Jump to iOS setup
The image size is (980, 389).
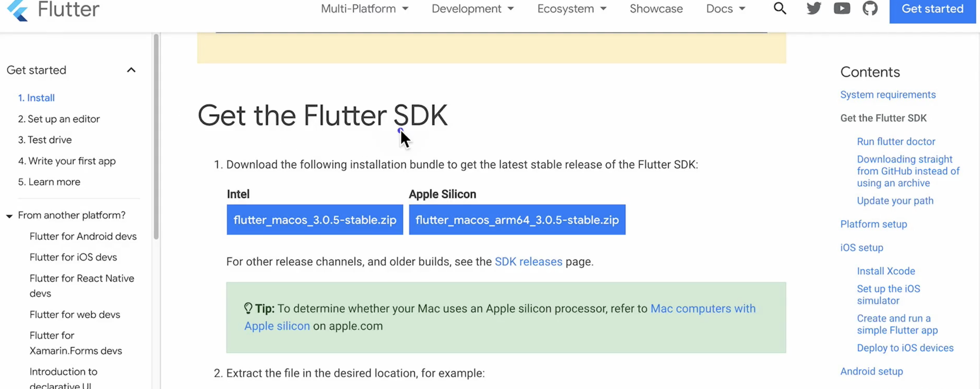point(862,248)
